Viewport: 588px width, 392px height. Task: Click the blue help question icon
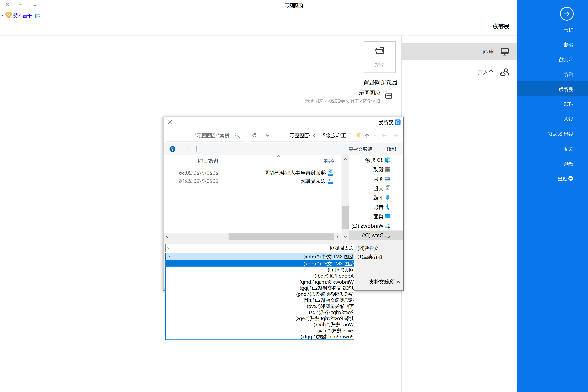pyautogui.click(x=172, y=149)
